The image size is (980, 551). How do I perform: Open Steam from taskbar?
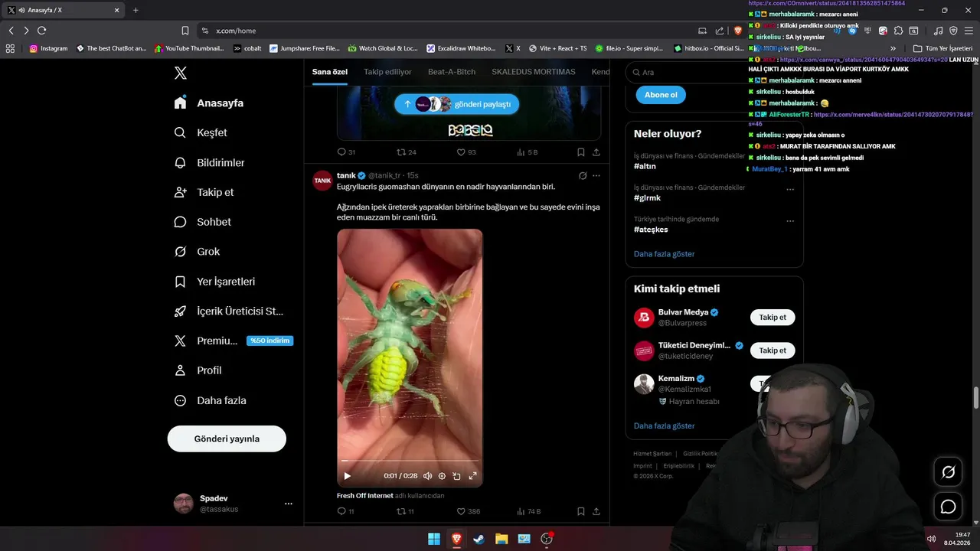click(479, 539)
